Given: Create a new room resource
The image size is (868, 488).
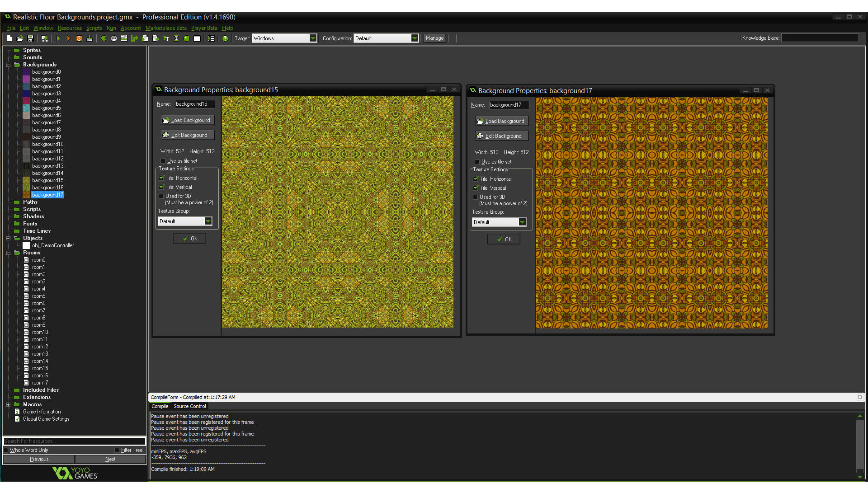Looking at the screenshot, I should pos(197,38).
